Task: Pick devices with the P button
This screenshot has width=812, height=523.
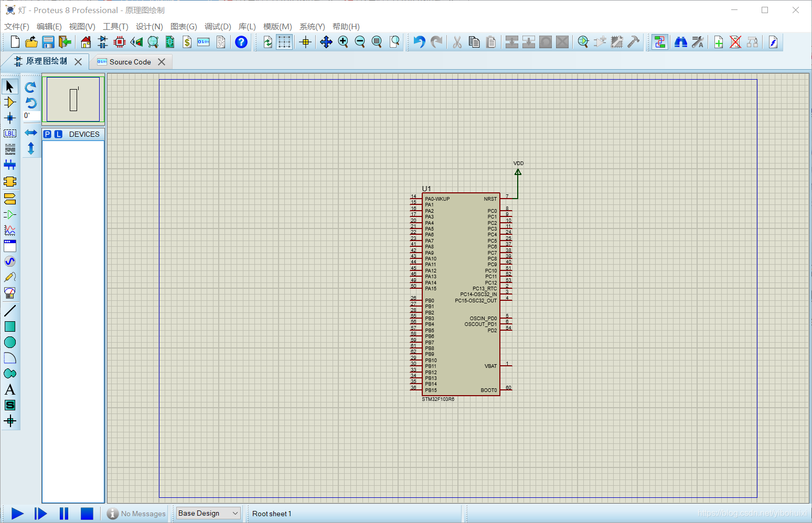Action: pos(47,134)
